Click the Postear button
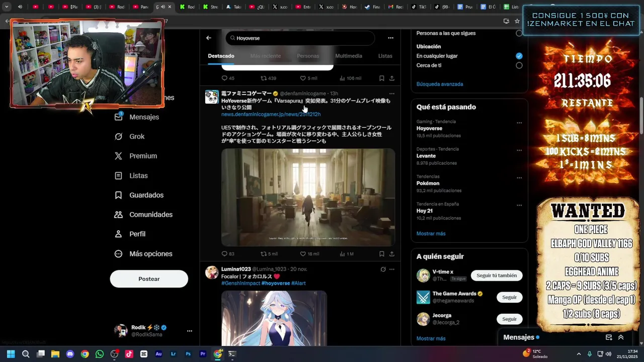The height and width of the screenshot is (362, 644). tap(149, 279)
